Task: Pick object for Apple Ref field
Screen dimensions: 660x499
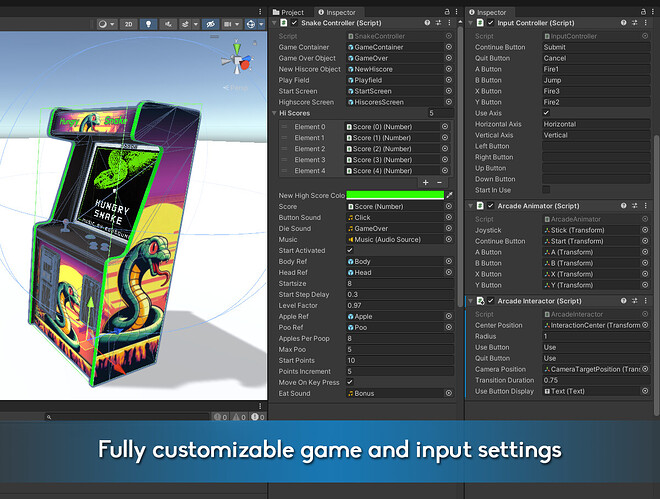Action: pos(449,316)
